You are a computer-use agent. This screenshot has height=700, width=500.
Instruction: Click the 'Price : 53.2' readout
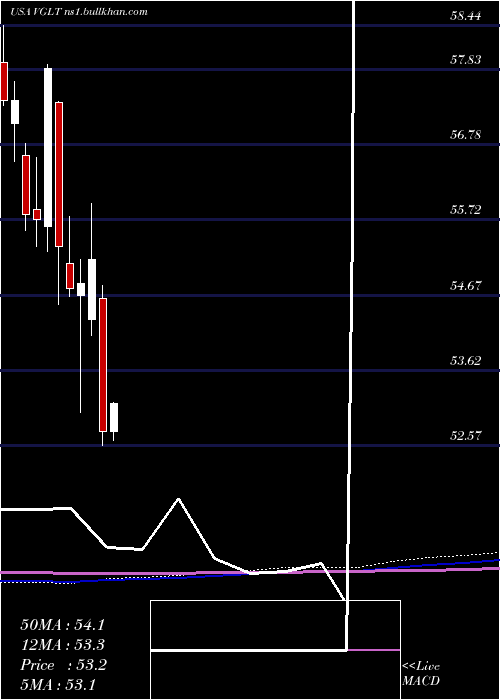click(x=63, y=665)
